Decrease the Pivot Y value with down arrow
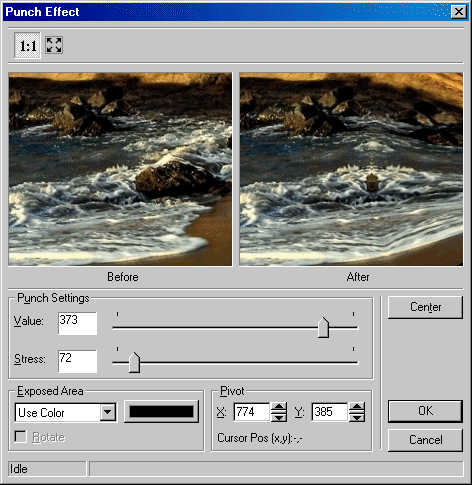Viewport: 472px width, 485px height. coord(357,417)
